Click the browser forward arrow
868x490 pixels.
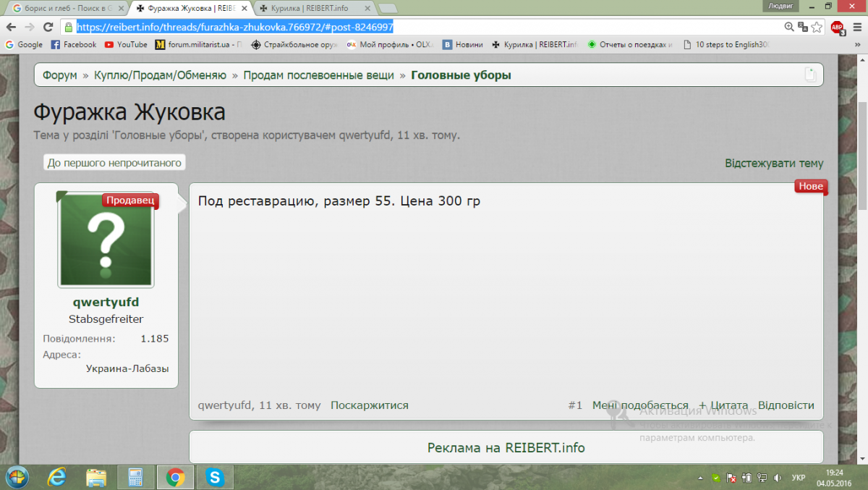tap(29, 27)
